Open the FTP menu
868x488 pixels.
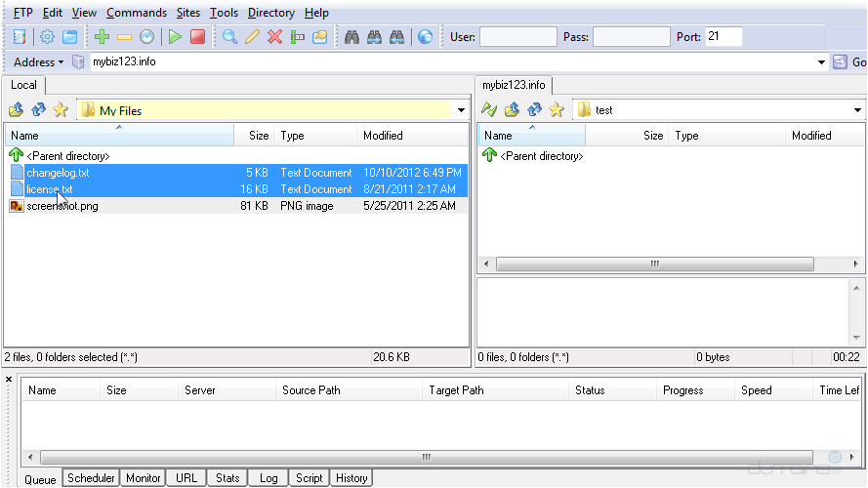tap(22, 13)
